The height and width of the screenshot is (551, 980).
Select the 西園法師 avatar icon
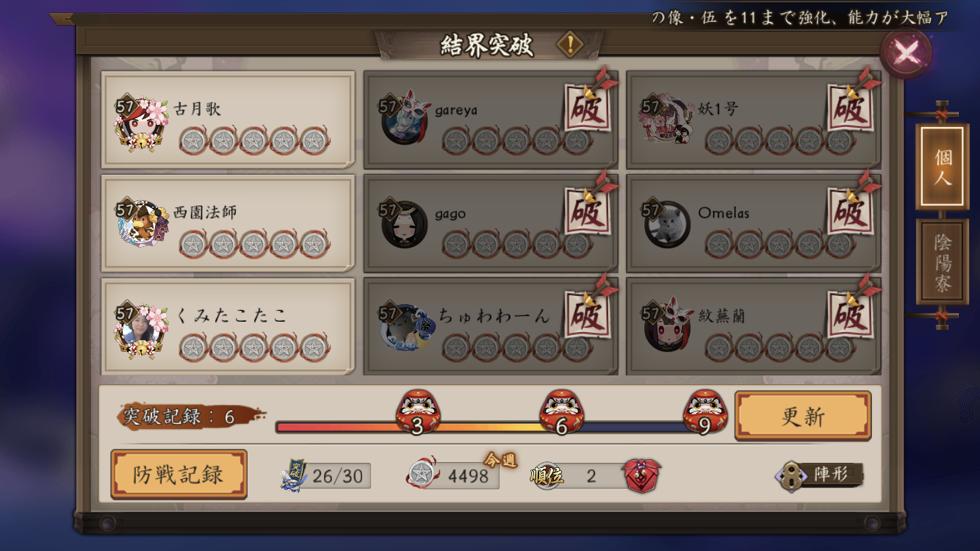(x=142, y=224)
